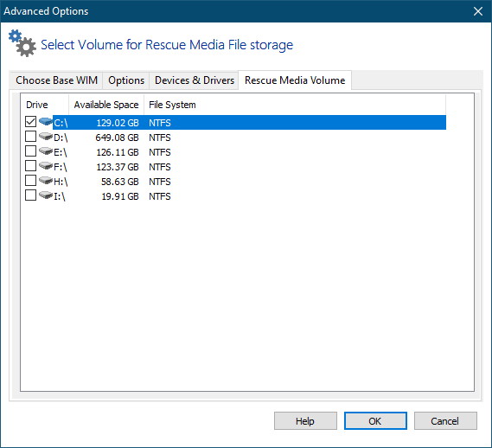Image resolution: width=492 pixels, height=448 pixels.
Task: Switch to the Choose Base WIM tab
Action: pos(56,80)
